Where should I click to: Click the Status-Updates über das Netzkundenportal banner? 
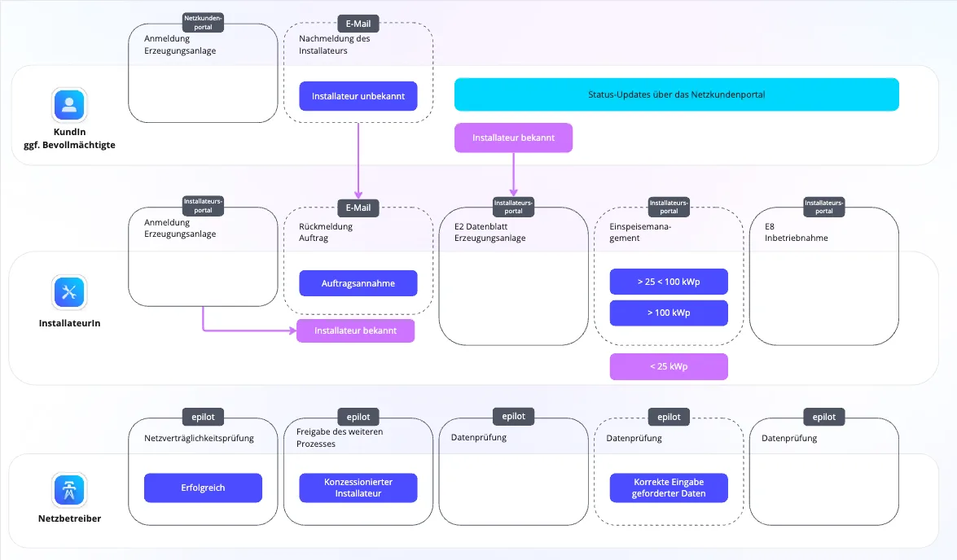point(676,94)
